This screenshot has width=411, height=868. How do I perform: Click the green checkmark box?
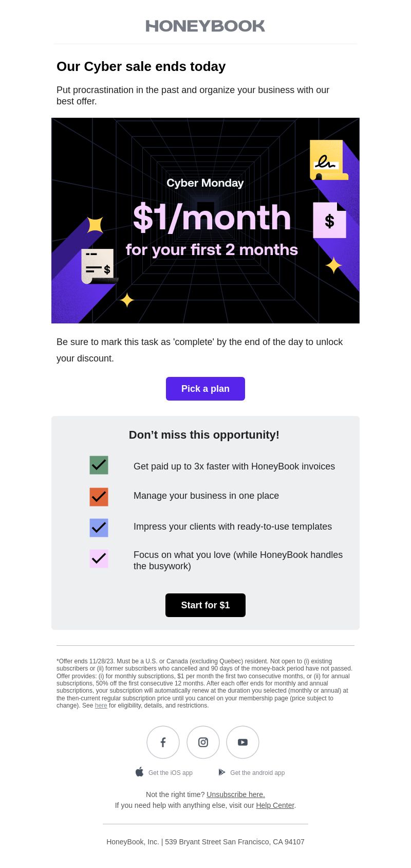point(99,465)
